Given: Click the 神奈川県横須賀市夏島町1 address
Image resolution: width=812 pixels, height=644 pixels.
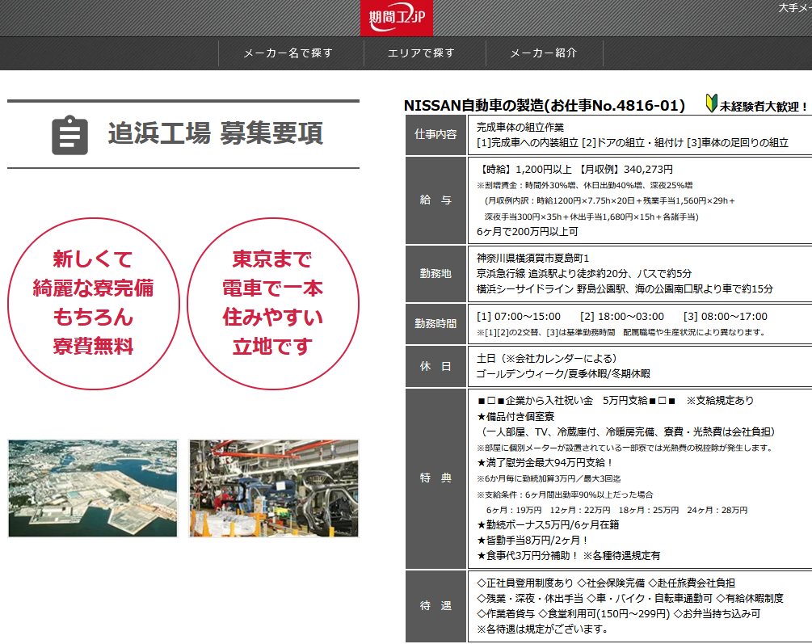Looking at the screenshot, I should [x=533, y=258].
